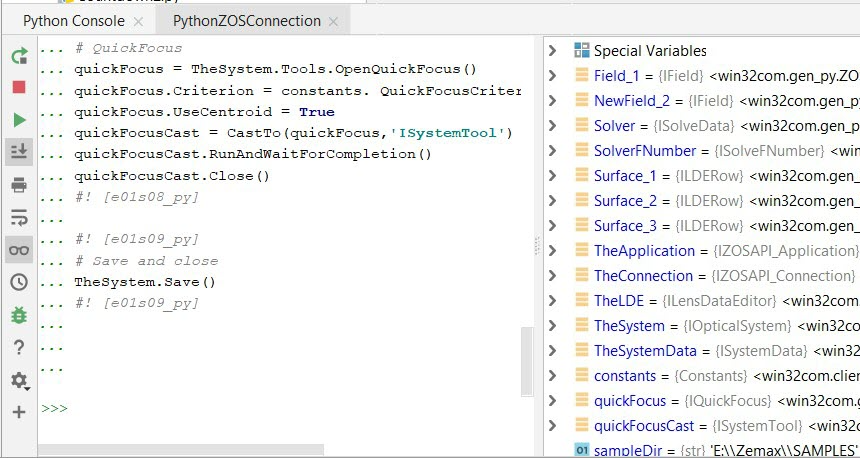Expand the quickFocusCast variable
The image size is (860, 458).
(552, 426)
